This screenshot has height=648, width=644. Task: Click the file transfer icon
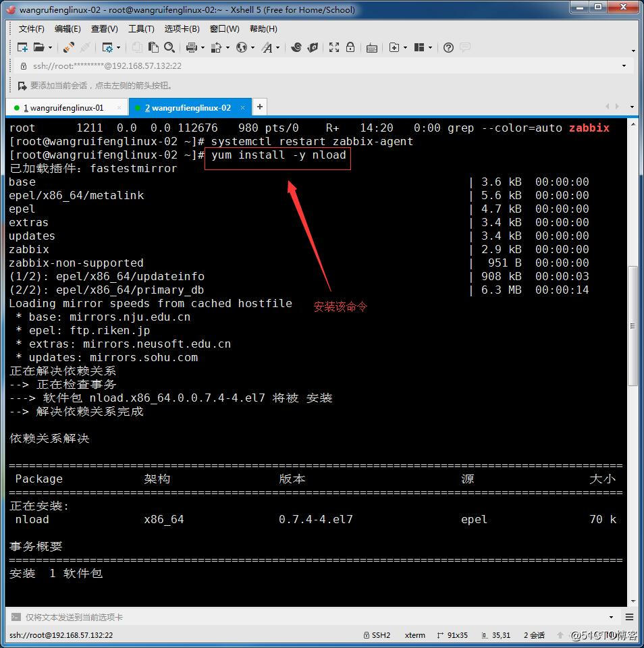tap(216, 47)
